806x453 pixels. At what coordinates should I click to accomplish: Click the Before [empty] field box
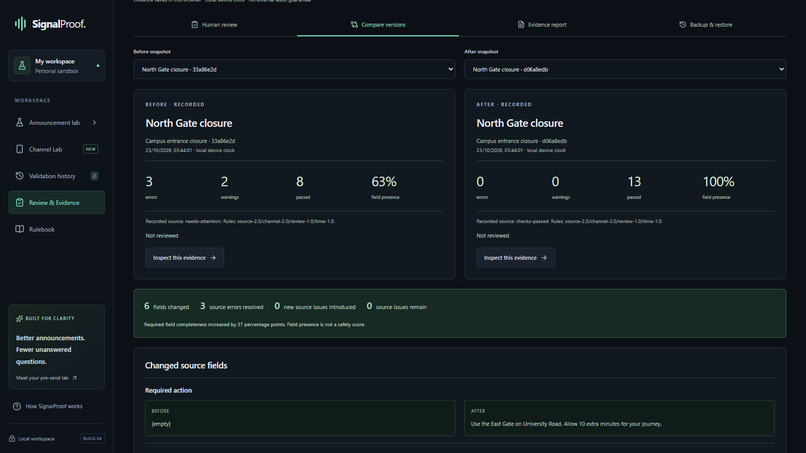[x=300, y=418]
